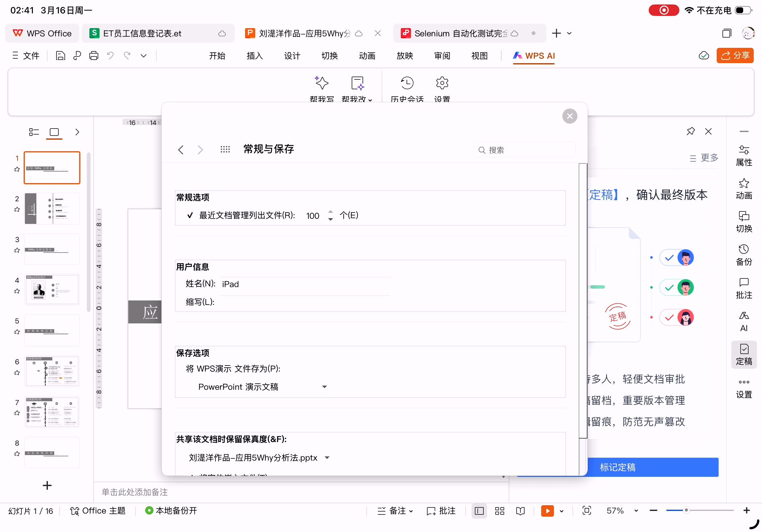Image resolution: width=762 pixels, height=532 pixels.
Task: Open the 动画 panel in right sidebar
Action: point(743,189)
